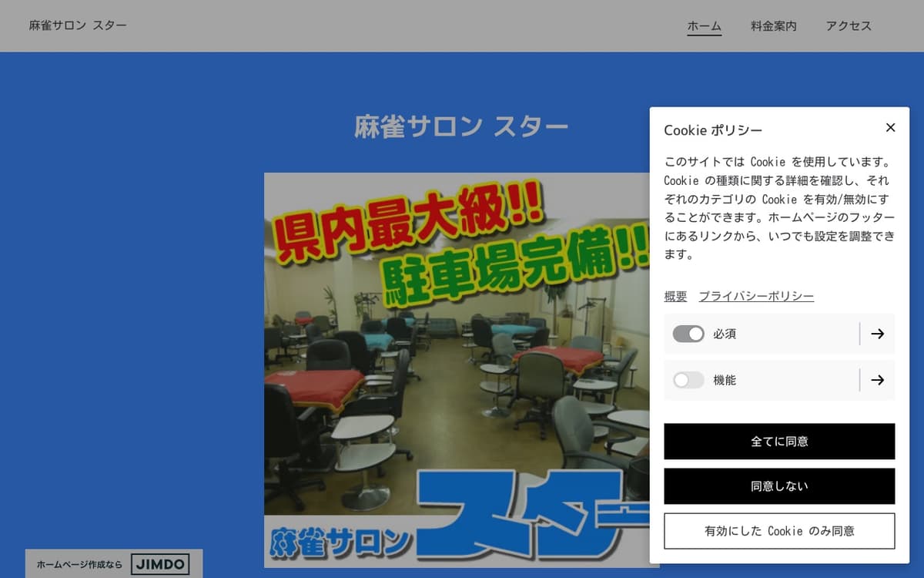The height and width of the screenshot is (578, 924).
Task: Click 有効にした Cookie のみ同意 button
Action: click(779, 531)
